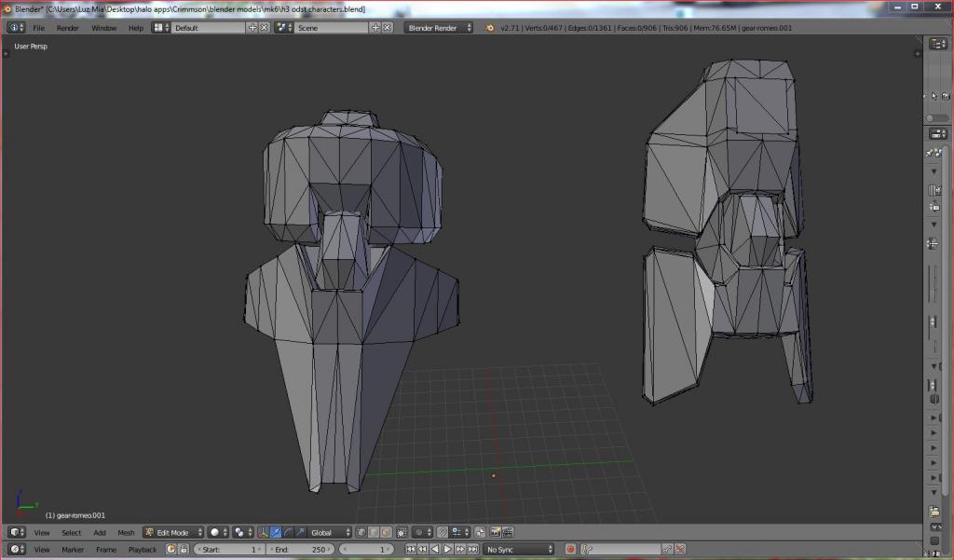Add a new screen layout with plus icon
Image resolution: width=954 pixels, height=560 pixels.
pos(252,28)
